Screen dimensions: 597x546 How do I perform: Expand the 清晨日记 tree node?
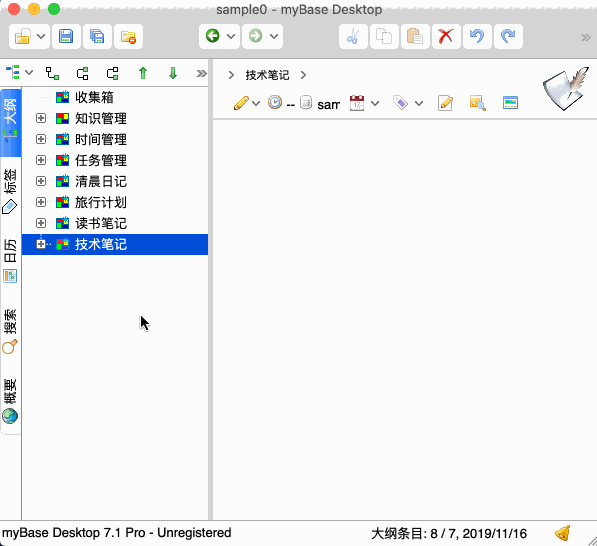pos(41,181)
